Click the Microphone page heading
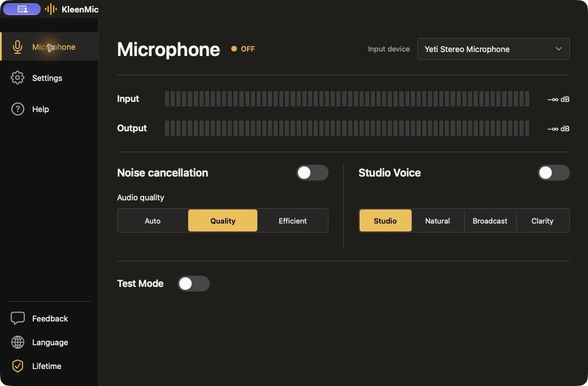588x386 pixels. point(168,50)
